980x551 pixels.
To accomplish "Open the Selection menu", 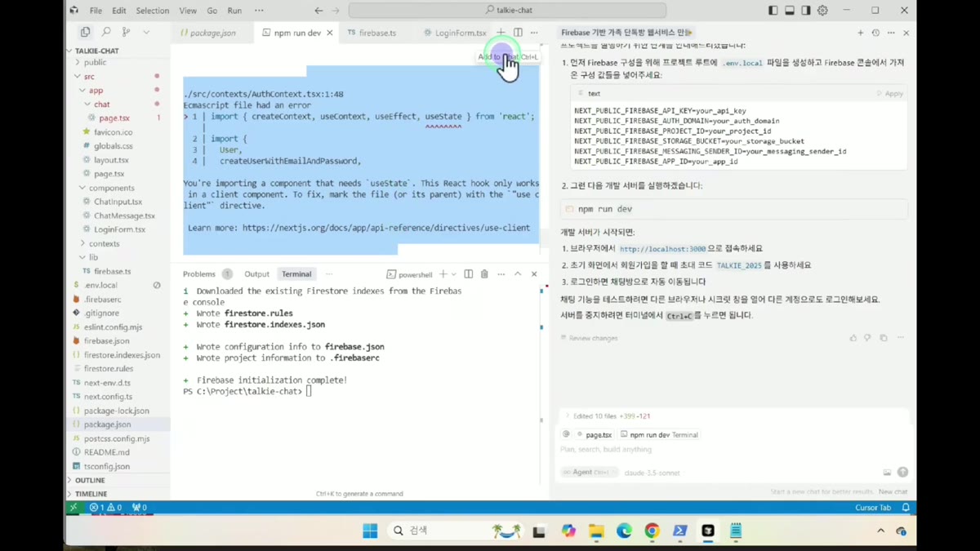I will point(152,11).
